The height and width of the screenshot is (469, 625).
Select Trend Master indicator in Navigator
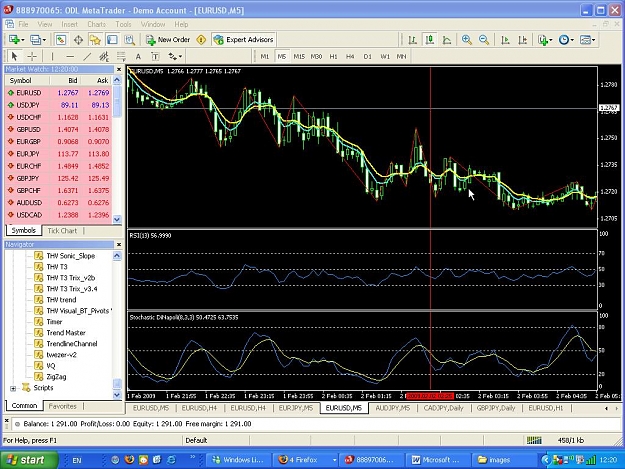point(66,333)
